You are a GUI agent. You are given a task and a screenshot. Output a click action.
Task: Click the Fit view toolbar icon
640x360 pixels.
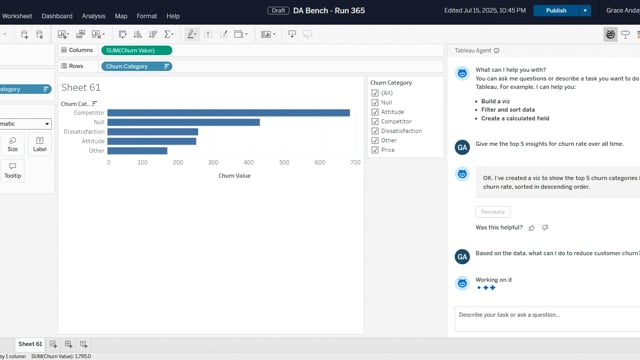(x=238, y=34)
